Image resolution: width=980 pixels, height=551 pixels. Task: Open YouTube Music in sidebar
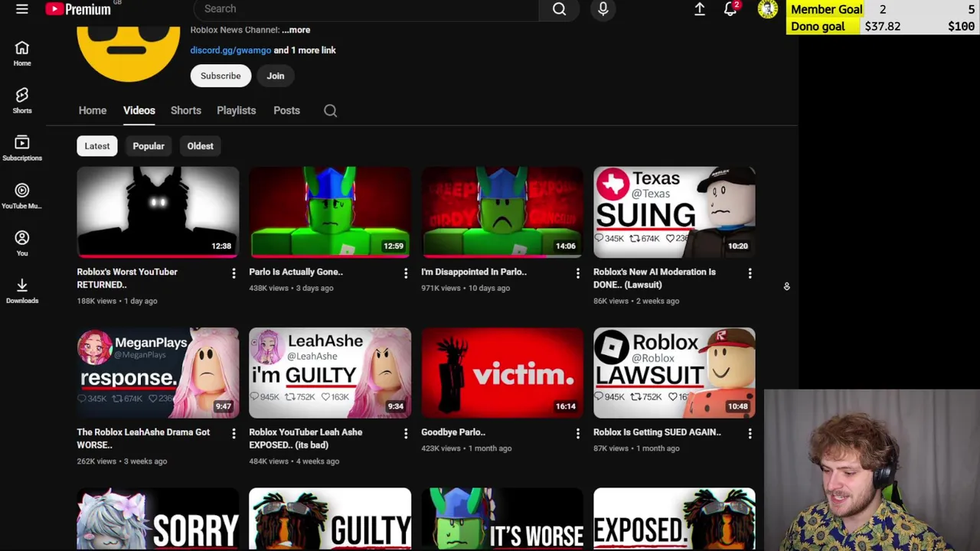[x=21, y=195]
